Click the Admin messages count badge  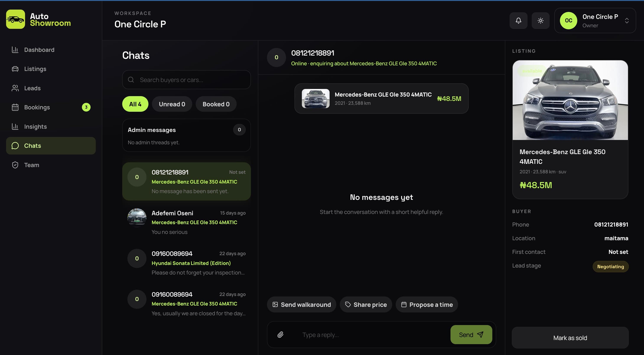(x=239, y=130)
